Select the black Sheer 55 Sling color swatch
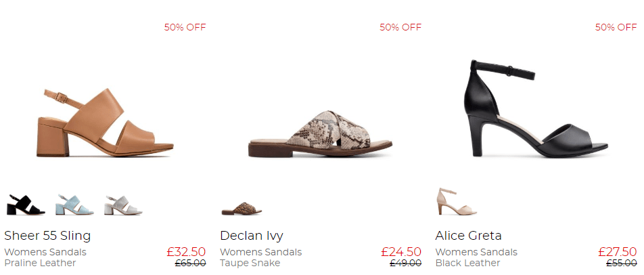Viewport: 644px width, 275px height. [26, 204]
